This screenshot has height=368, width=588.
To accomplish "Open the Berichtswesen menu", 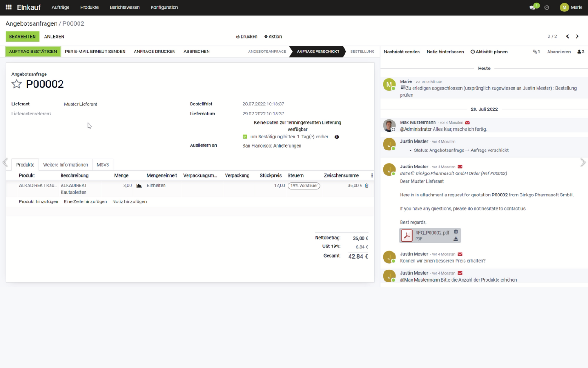I will click(x=124, y=7).
